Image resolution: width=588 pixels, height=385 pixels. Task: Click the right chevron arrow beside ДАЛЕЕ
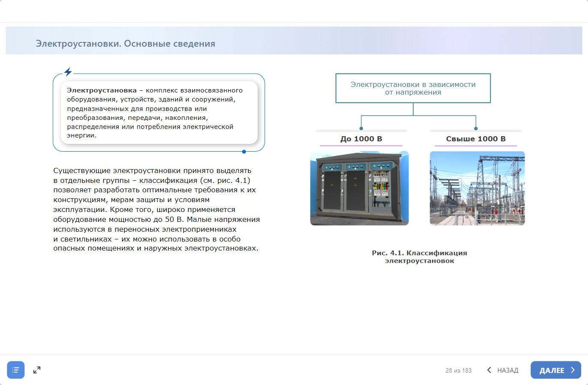point(573,370)
